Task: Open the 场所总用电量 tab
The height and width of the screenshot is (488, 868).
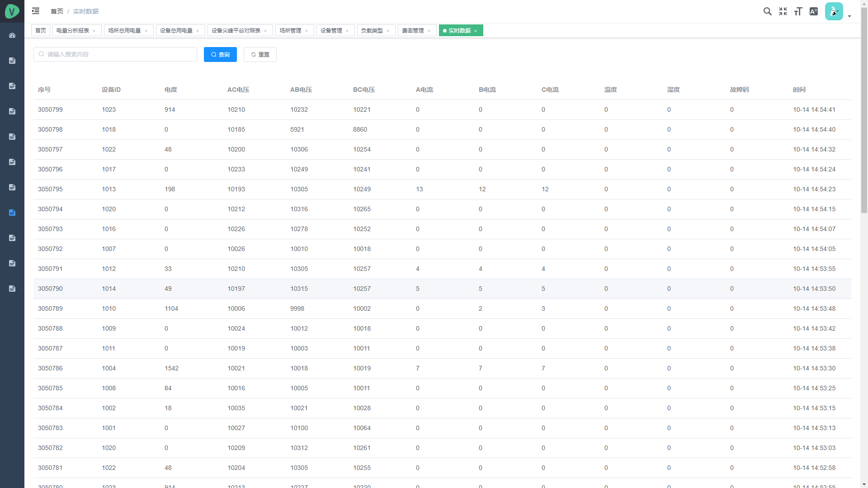Action: click(x=124, y=31)
